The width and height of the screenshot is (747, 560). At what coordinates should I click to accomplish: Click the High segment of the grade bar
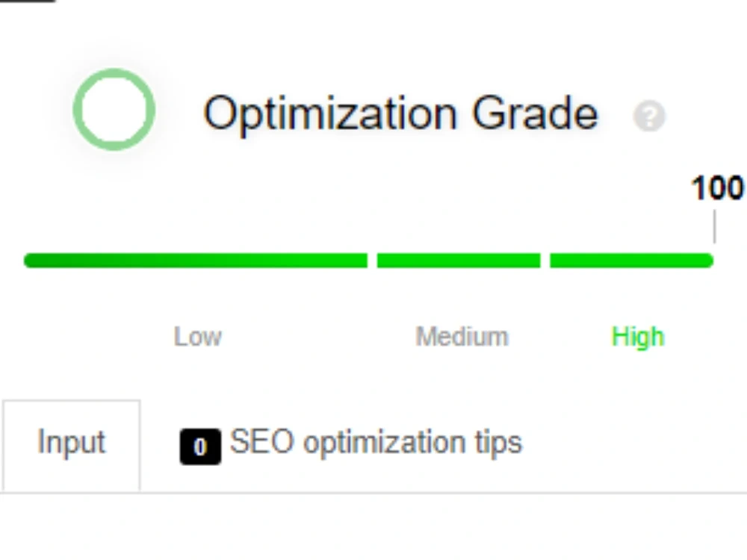click(632, 261)
